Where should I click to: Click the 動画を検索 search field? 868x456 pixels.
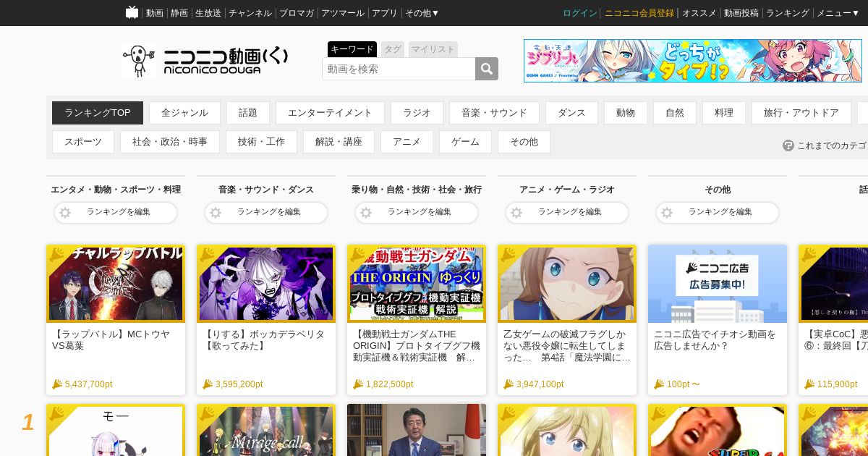click(x=399, y=69)
